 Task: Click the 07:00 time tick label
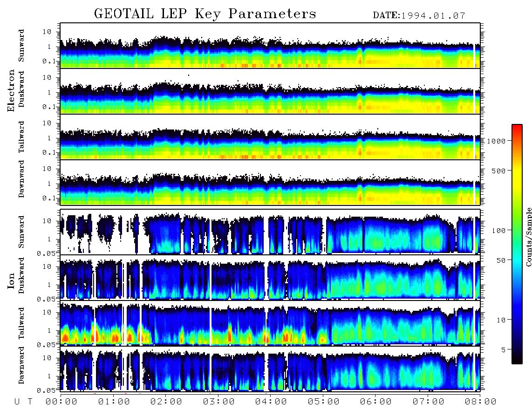point(429,402)
